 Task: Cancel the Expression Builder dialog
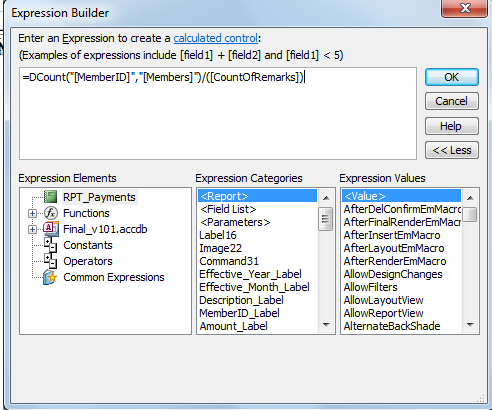pos(452,101)
